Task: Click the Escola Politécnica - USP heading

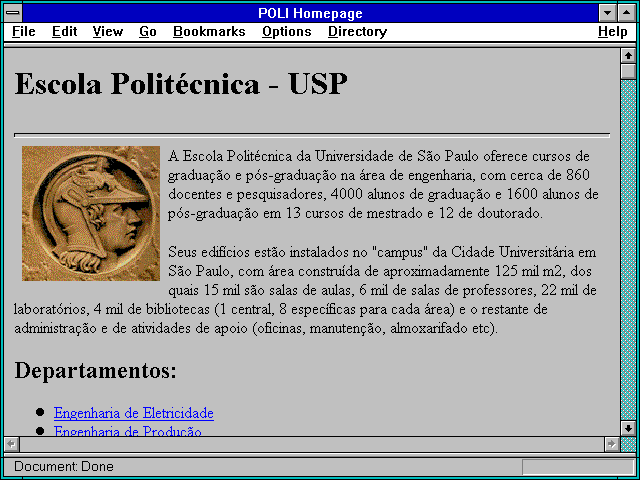Action: pyautogui.click(x=181, y=84)
